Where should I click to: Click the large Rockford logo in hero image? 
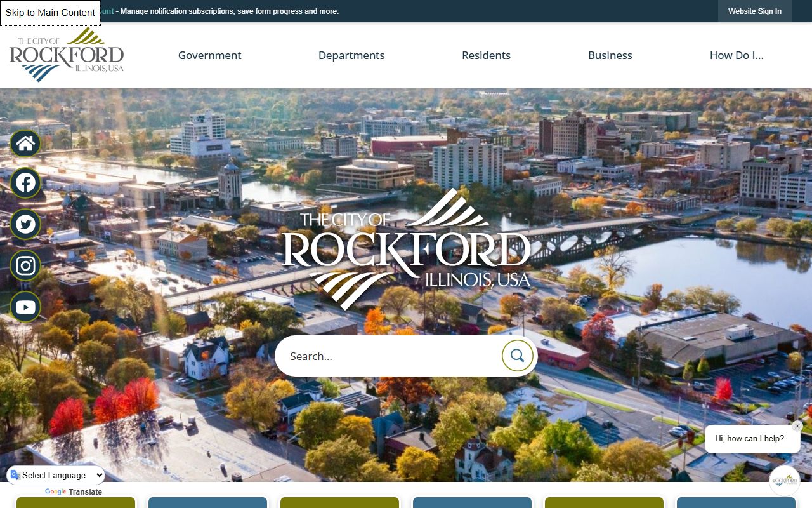pos(406,249)
